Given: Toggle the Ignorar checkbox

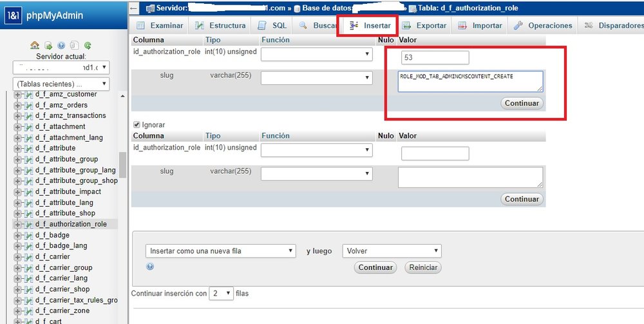Looking at the screenshot, I should pyautogui.click(x=137, y=124).
